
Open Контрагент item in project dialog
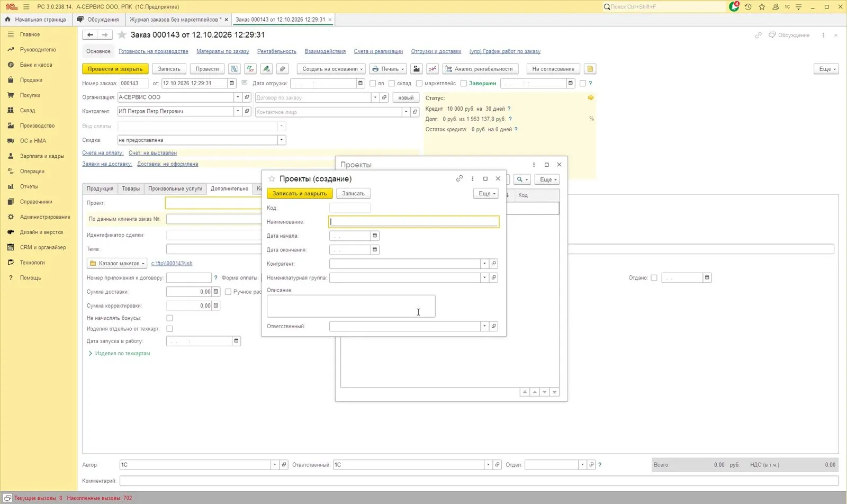493,264
